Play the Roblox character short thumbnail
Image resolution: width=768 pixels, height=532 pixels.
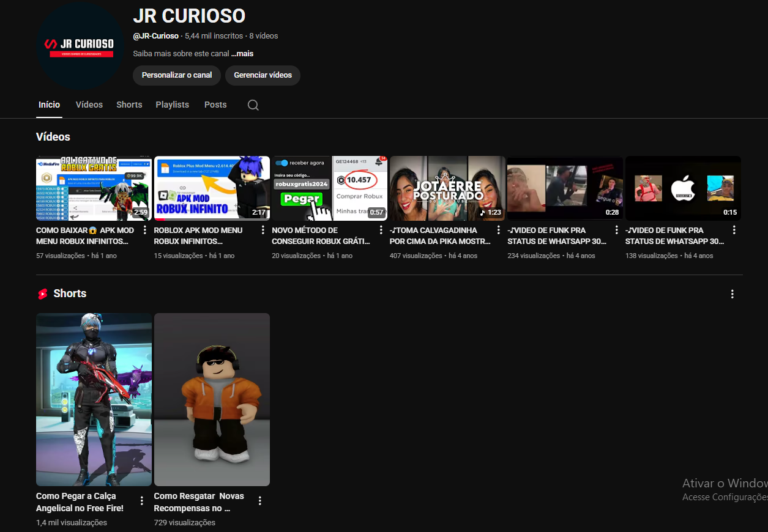click(212, 399)
